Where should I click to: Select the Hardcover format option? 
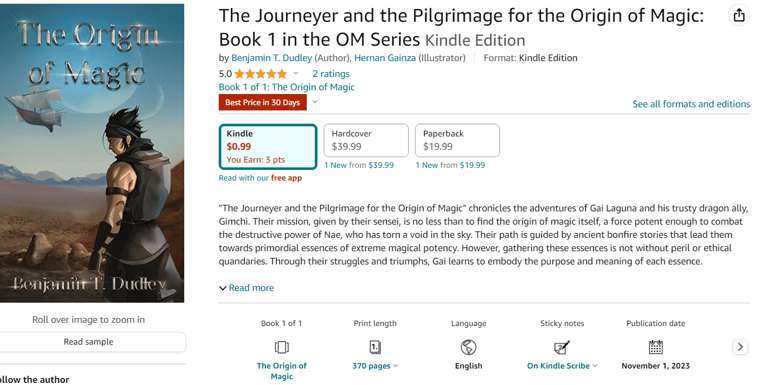[x=366, y=140]
